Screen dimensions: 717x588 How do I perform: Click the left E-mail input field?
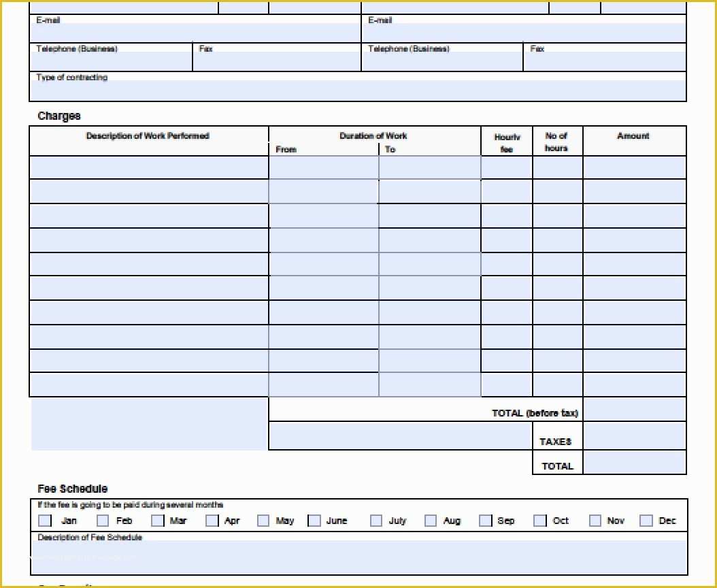tap(195, 33)
